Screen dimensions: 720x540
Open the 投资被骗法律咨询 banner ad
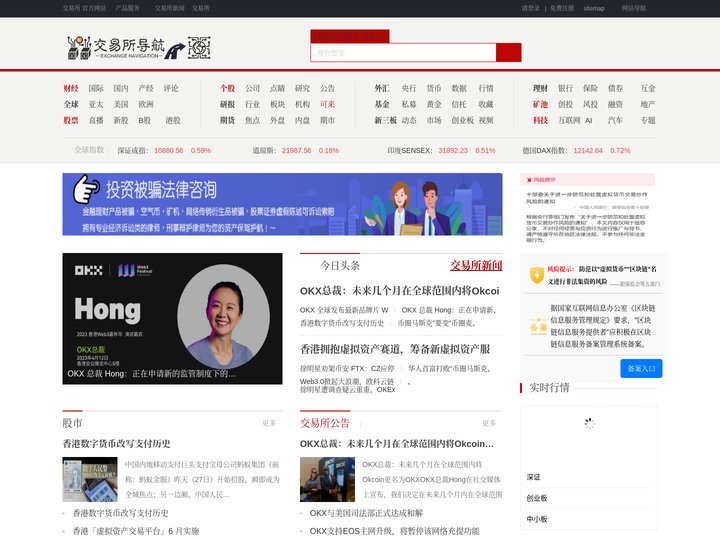point(282,204)
